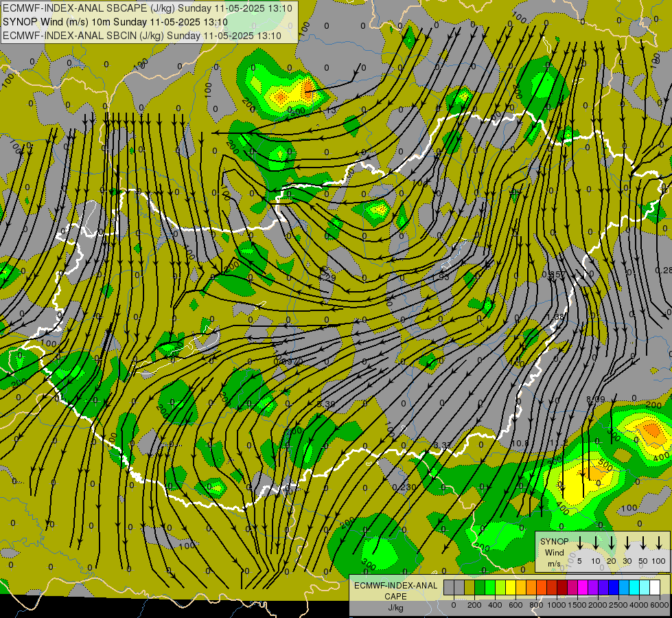Click the 2000 tick label on the CAPE scale

[x=598, y=605]
